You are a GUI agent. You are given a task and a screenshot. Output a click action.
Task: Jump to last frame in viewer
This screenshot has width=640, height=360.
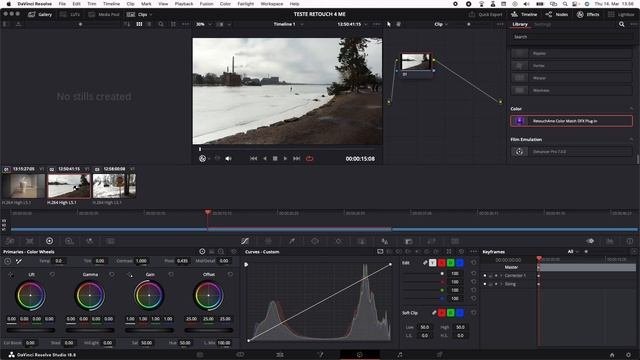297,158
